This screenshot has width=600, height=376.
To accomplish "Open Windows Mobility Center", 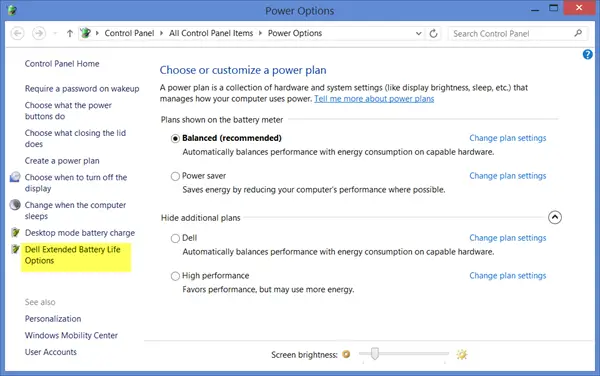I will click(x=71, y=335).
